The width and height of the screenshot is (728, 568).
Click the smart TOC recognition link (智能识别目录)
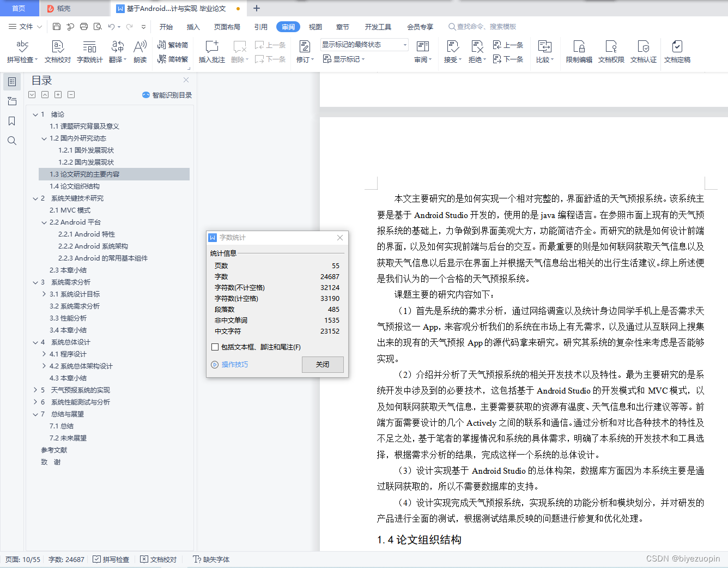[167, 95]
